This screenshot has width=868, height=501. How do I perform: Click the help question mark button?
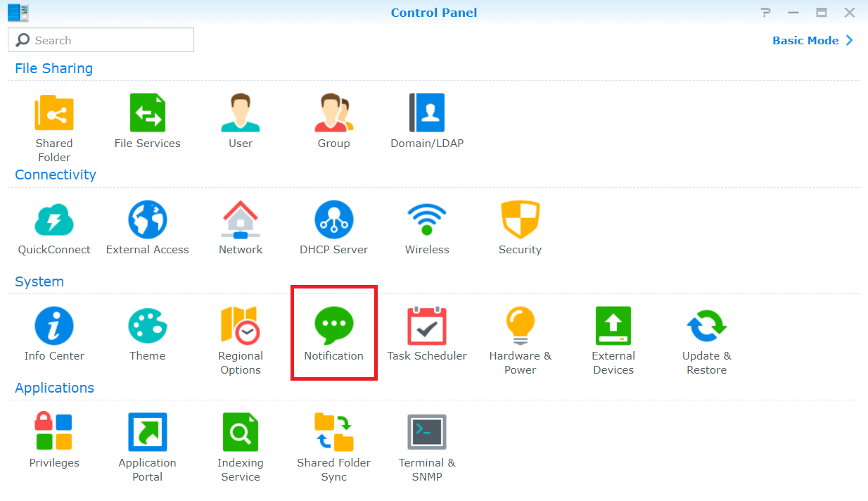[x=766, y=13]
